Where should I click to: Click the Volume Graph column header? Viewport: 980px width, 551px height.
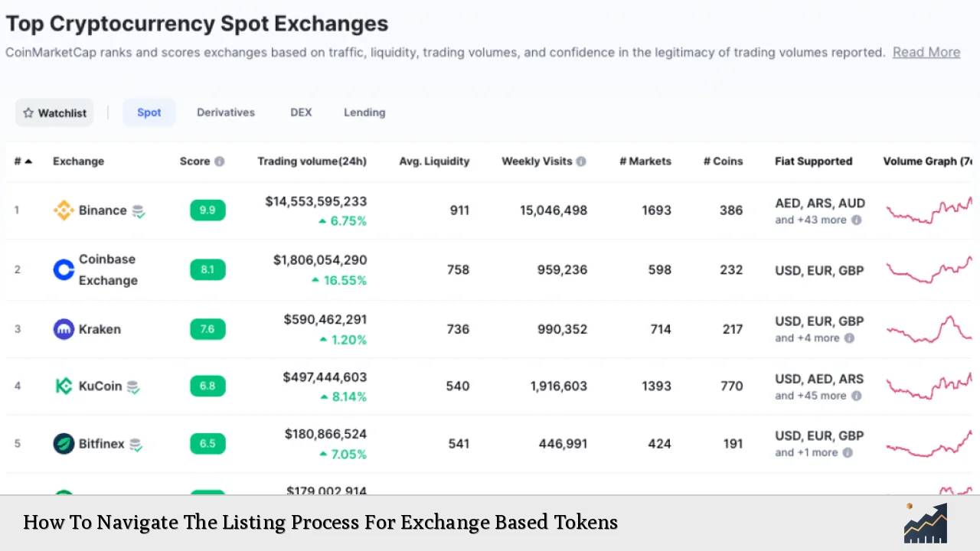pyautogui.click(x=929, y=161)
